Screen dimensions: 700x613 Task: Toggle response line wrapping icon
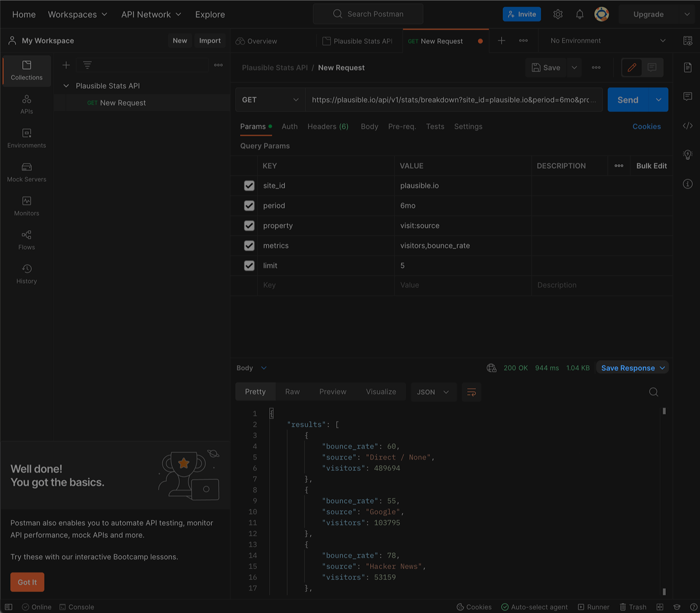click(471, 392)
